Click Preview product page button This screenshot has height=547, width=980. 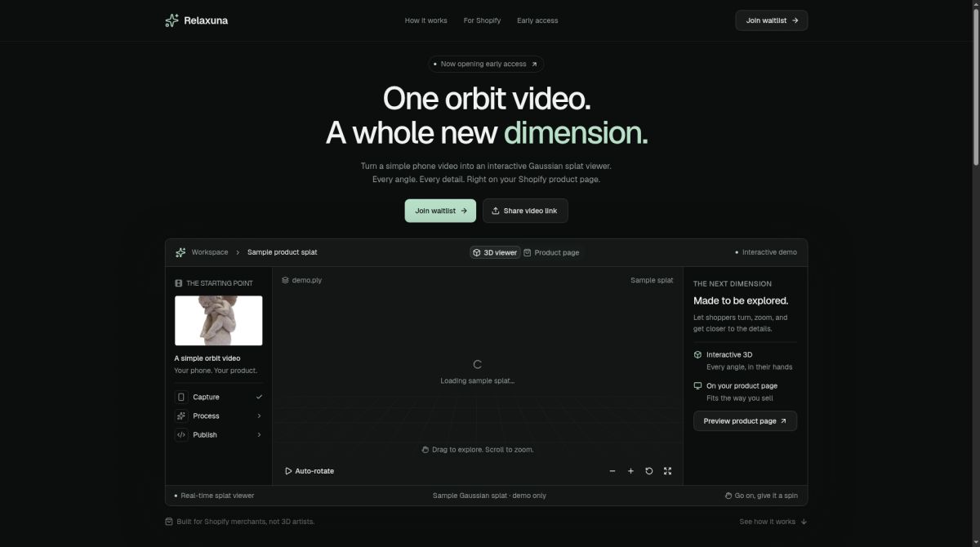(x=745, y=421)
